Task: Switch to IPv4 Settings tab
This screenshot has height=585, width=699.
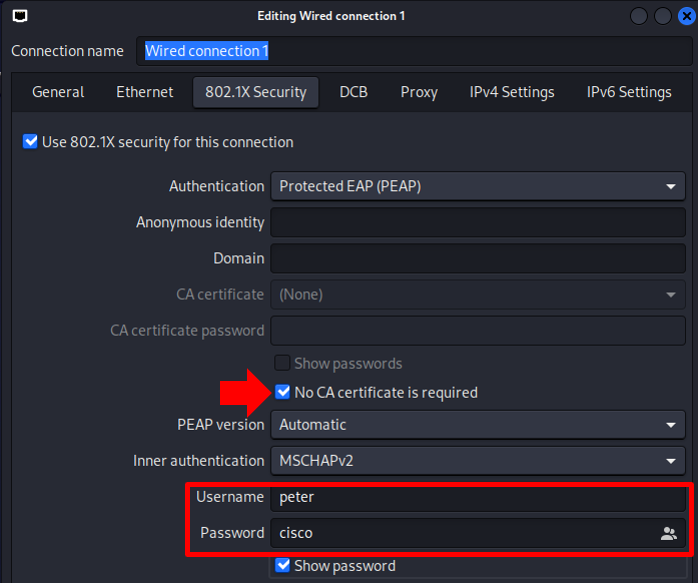Action: [x=512, y=92]
